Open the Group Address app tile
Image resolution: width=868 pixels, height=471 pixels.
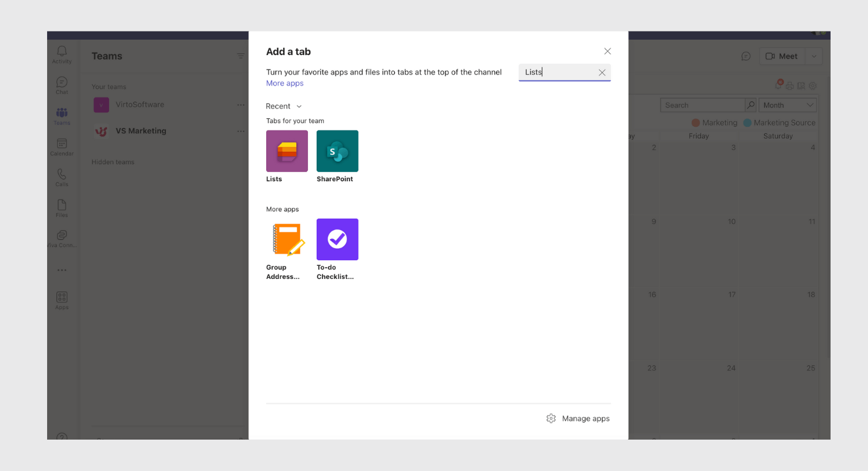click(x=286, y=239)
